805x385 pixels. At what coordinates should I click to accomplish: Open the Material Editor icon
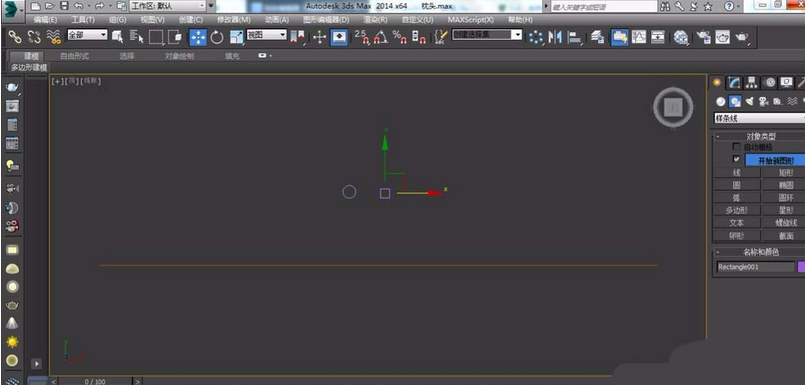681,37
